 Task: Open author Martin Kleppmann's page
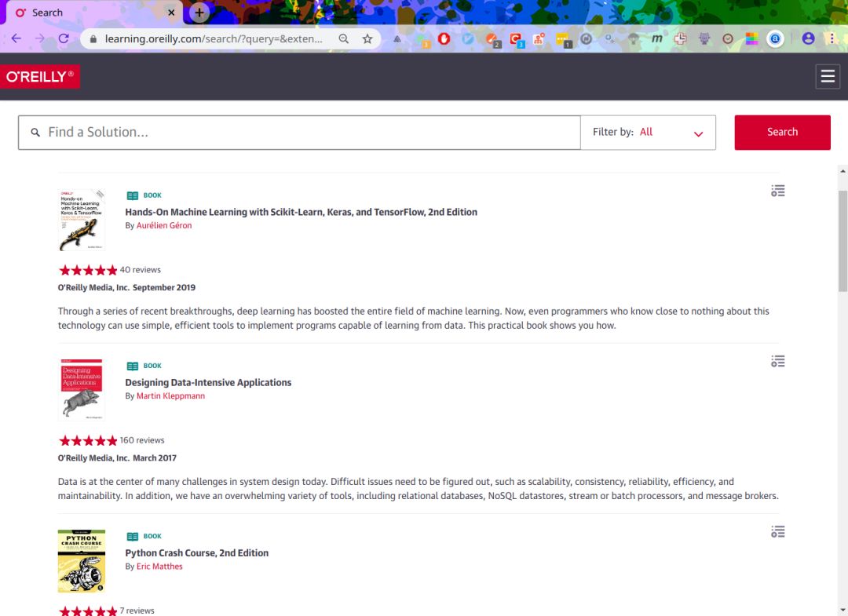(x=170, y=395)
